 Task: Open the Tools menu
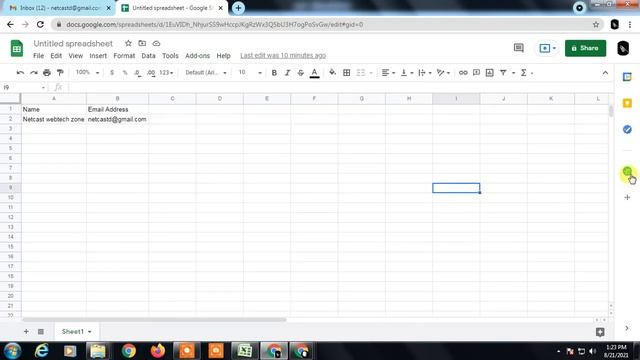[170, 56]
